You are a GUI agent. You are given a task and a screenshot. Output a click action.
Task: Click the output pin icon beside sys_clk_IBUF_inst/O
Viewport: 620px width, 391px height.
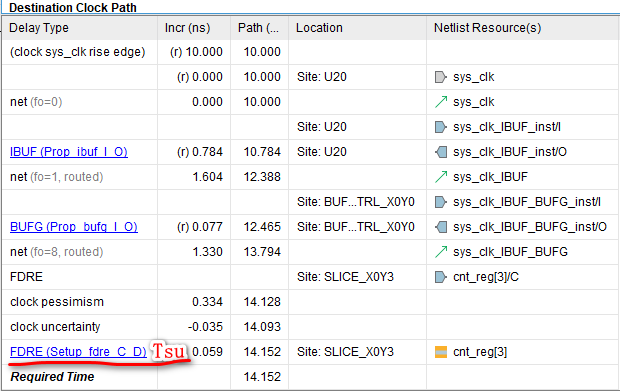click(x=441, y=152)
